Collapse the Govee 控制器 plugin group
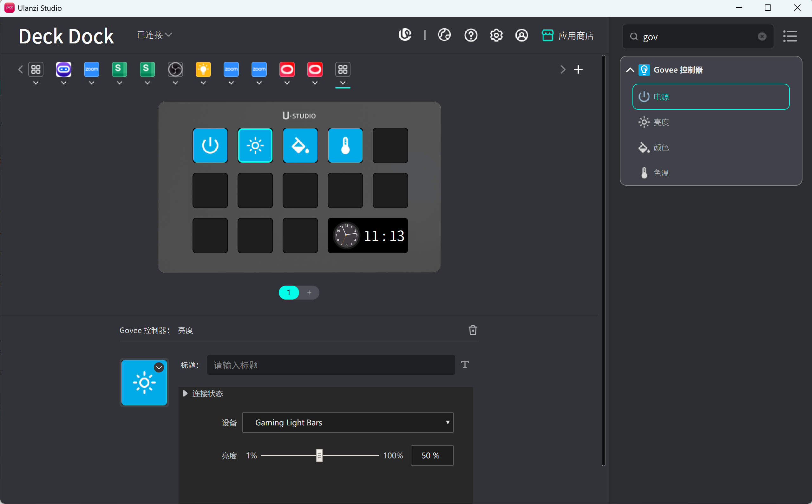 pyautogui.click(x=630, y=70)
